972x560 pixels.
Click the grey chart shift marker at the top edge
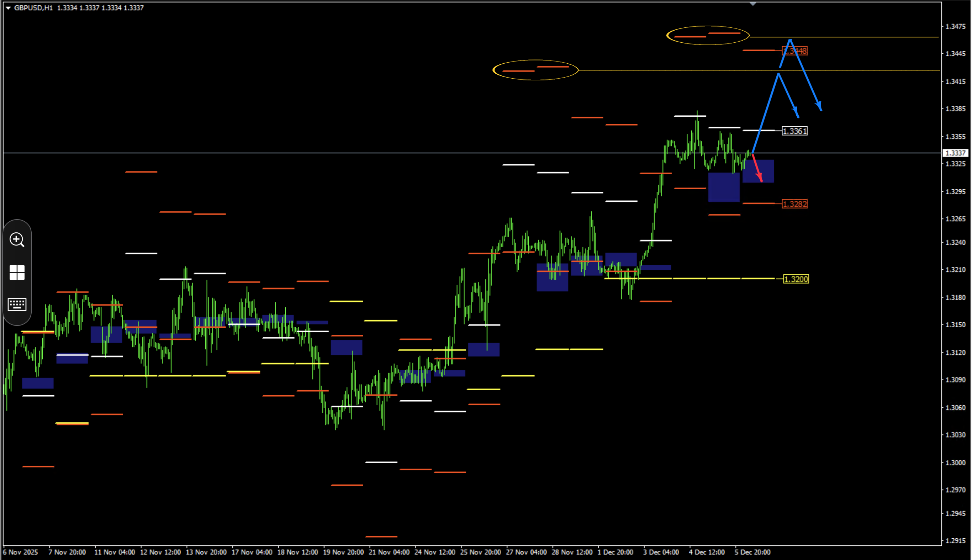(753, 4)
